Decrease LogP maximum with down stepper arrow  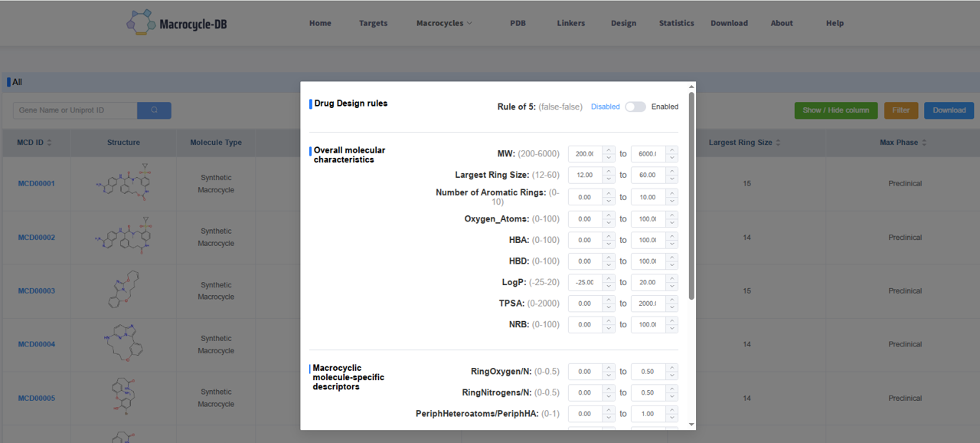click(x=671, y=286)
